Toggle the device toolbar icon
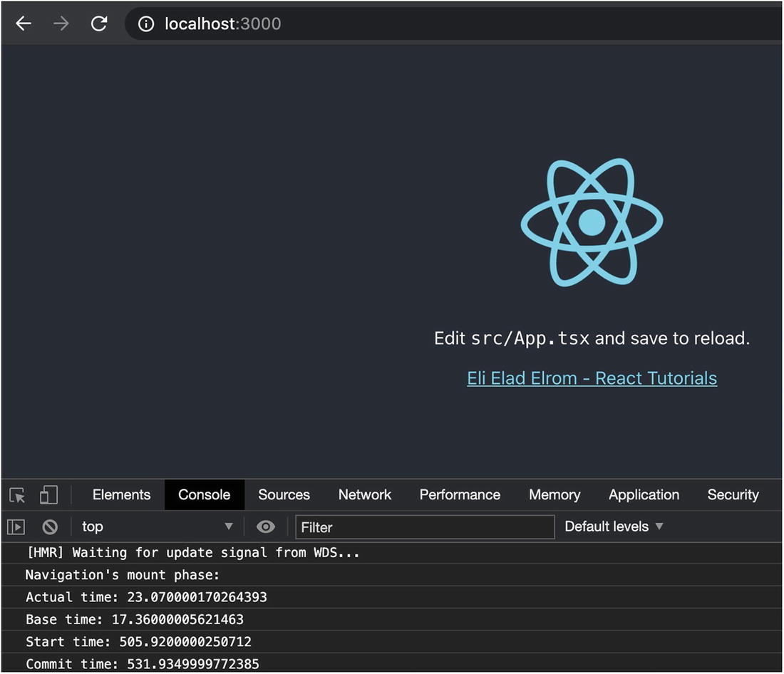This screenshot has width=784, height=674. [x=48, y=495]
